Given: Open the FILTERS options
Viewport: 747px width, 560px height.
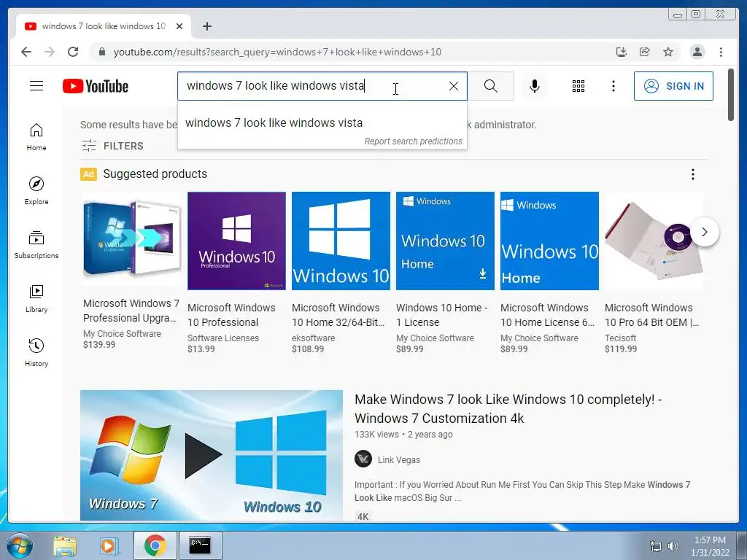Looking at the screenshot, I should (x=112, y=146).
